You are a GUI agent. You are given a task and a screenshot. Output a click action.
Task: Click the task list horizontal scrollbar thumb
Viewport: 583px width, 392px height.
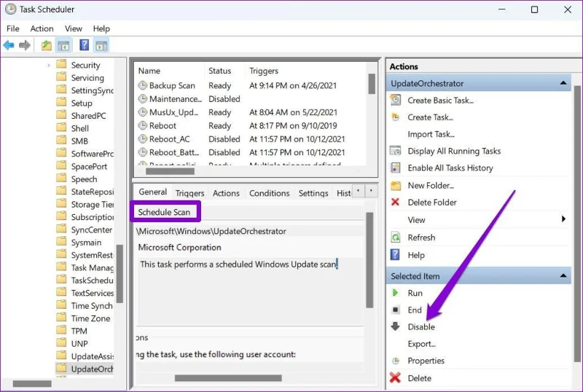tap(170, 171)
